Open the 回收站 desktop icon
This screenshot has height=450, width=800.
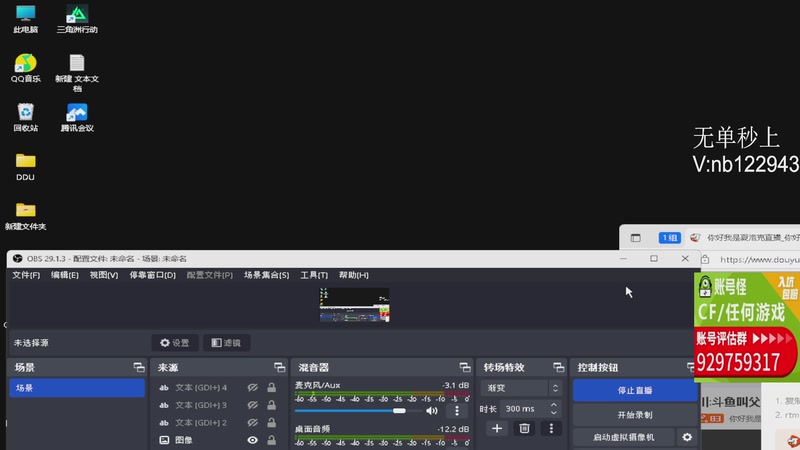(x=26, y=117)
